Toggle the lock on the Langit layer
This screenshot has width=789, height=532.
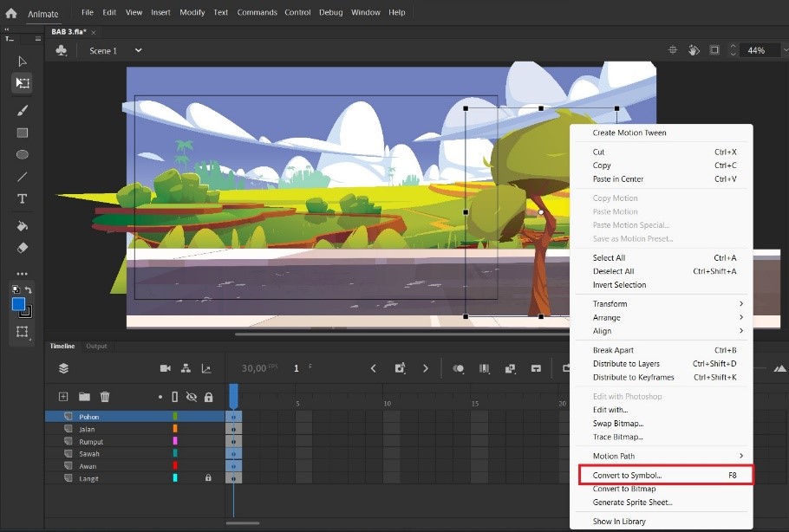coord(208,477)
